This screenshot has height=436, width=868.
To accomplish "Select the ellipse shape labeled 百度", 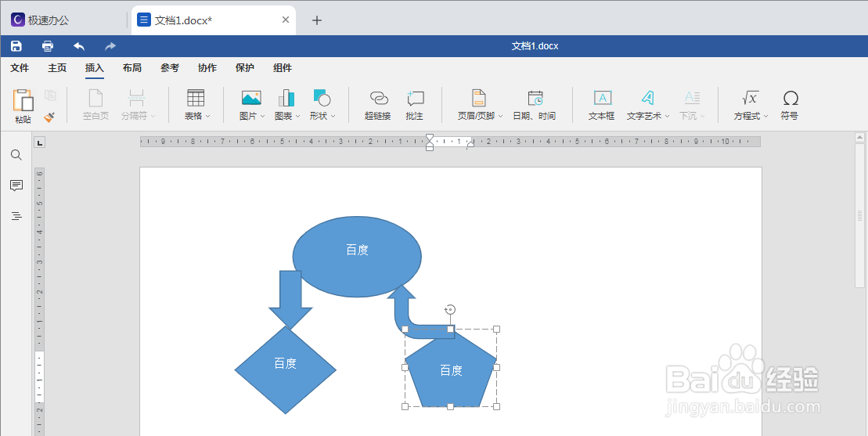I will click(x=357, y=257).
